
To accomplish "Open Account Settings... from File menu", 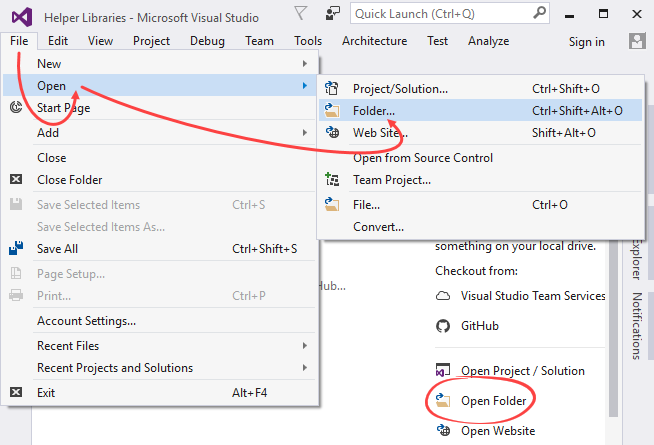I will pos(160,321).
